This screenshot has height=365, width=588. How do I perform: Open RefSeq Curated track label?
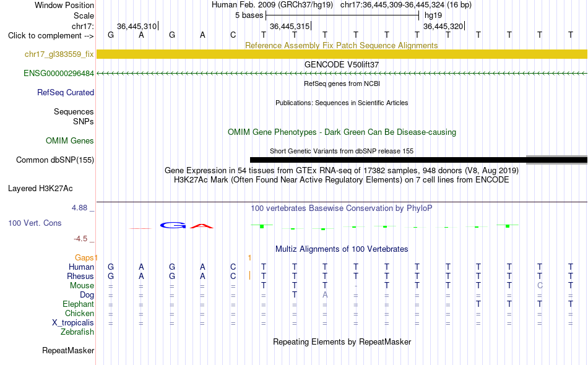point(66,93)
